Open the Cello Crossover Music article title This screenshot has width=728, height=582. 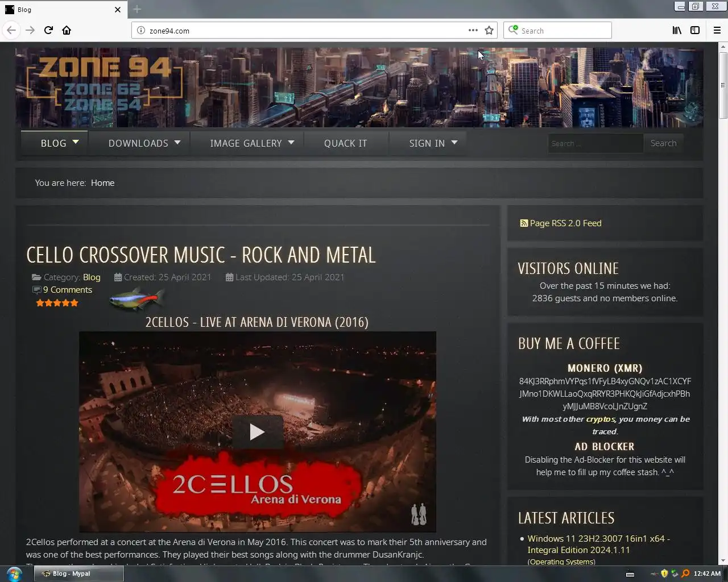(201, 255)
